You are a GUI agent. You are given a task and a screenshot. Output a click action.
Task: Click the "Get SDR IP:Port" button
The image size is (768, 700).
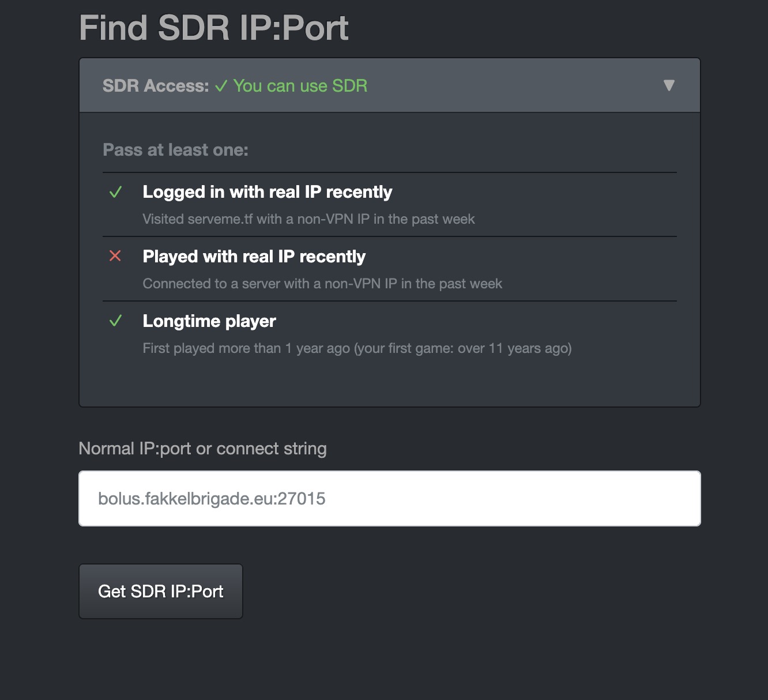[x=160, y=591]
